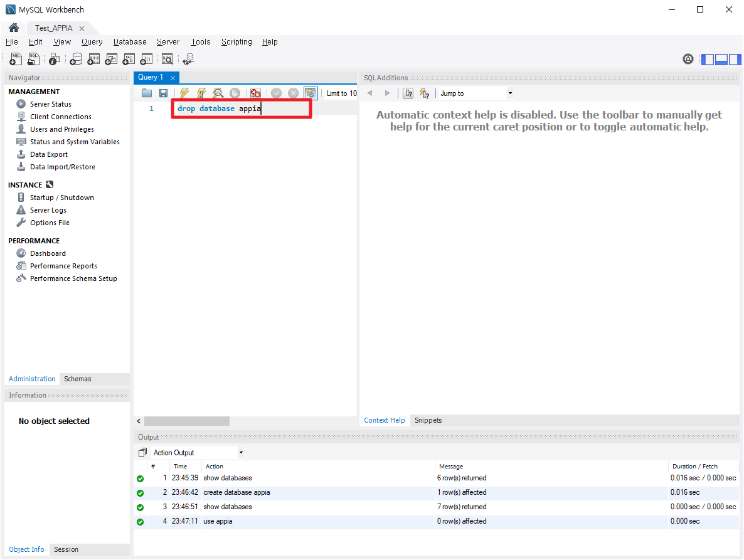Image resolution: width=744 pixels, height=560 pixels.
Task: Open the performance Dashboard
Action: pyautogui.click(x=48, y=253)
